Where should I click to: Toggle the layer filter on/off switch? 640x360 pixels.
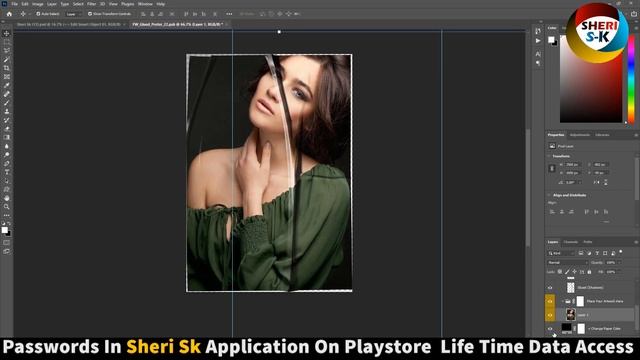coord(621,252)
